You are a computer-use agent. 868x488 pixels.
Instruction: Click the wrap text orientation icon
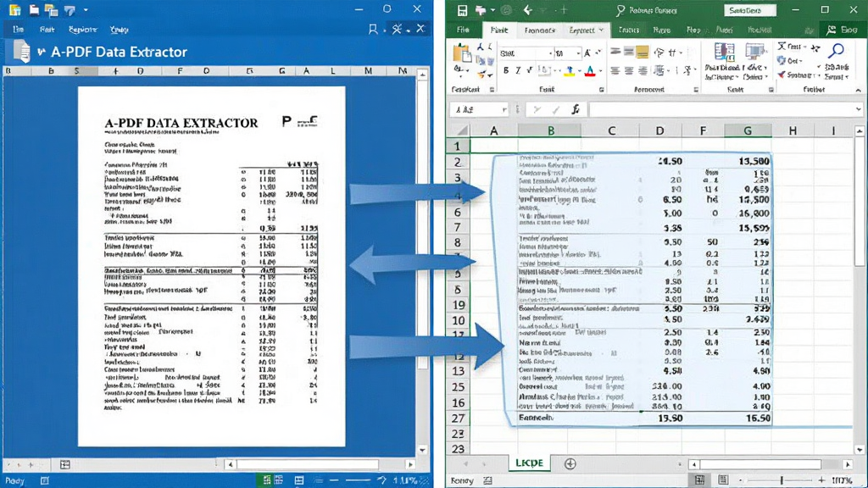pos(659,53)
